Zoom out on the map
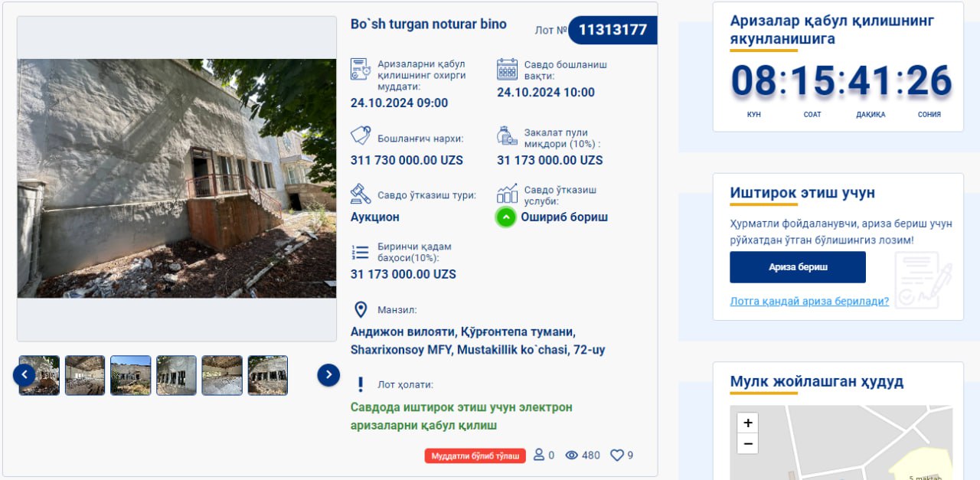Viewport: 980px width, 480px height. [x=748, y=444]
